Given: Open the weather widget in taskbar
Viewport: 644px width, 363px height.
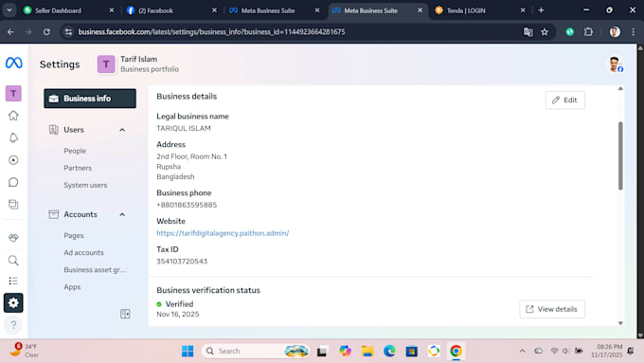Looking at the screenshot, I should 25,351.
